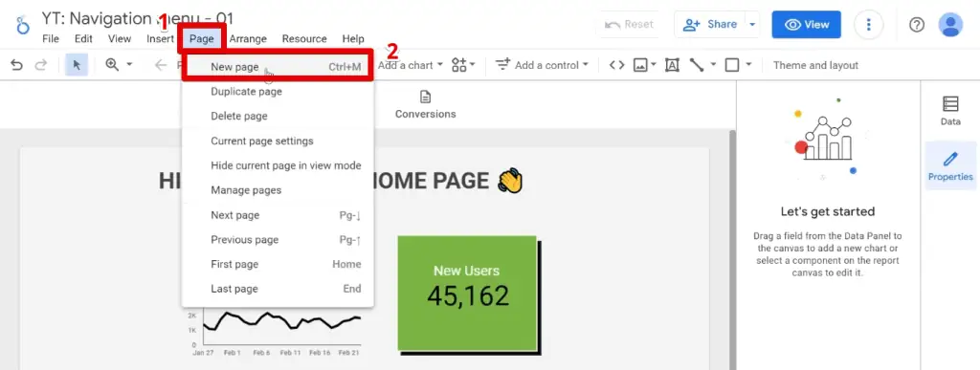Go to Previous page menu entry
The height and width of the screenshot is (370, 980).
point(278,240)
